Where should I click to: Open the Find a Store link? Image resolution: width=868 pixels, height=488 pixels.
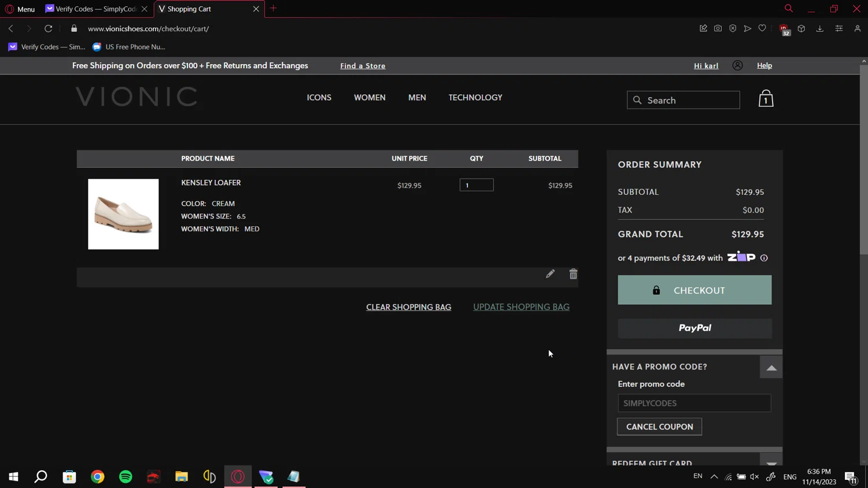[363, 66]
